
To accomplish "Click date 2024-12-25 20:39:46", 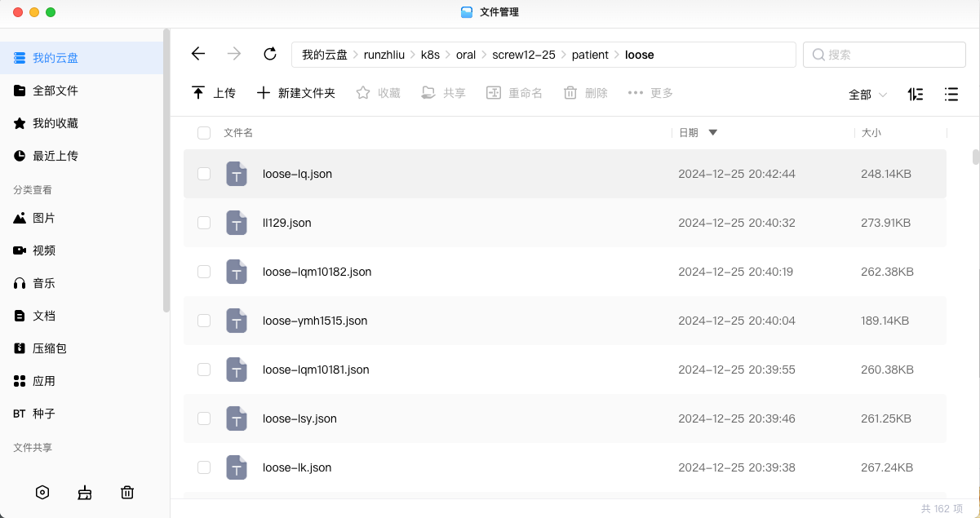I will pos(737,418).
